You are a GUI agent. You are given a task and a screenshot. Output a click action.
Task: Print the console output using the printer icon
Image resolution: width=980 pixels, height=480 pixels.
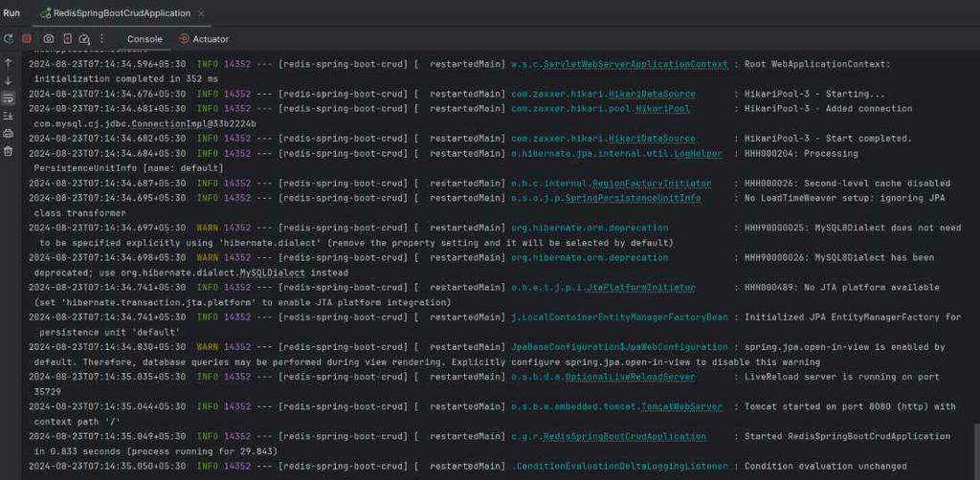(x=8, y=134)
